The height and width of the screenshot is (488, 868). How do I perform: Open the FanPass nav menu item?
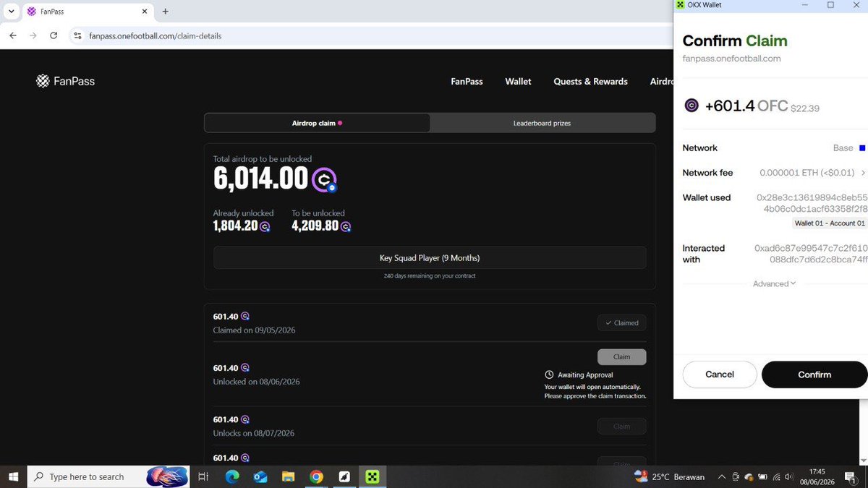[467, 82]
